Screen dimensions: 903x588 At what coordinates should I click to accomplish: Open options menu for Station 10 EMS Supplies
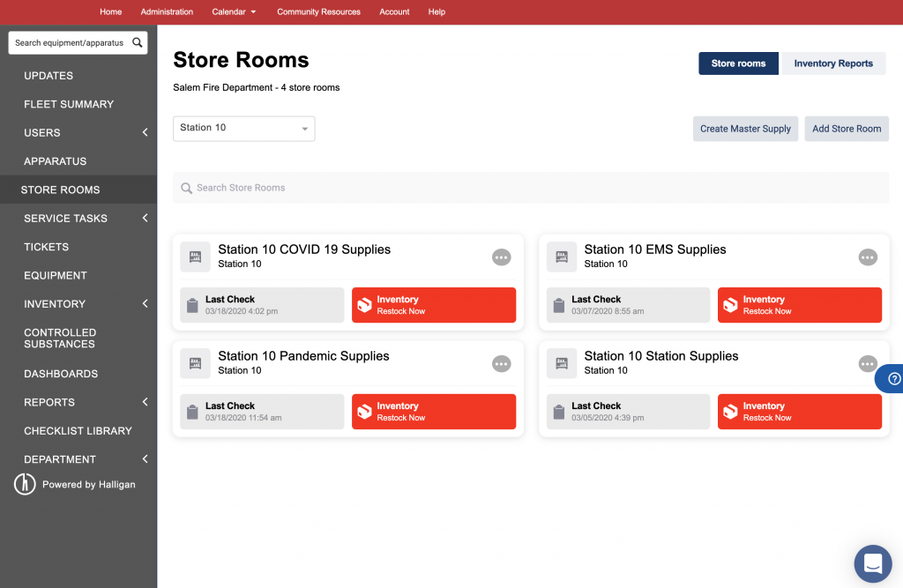click(868, 257)
